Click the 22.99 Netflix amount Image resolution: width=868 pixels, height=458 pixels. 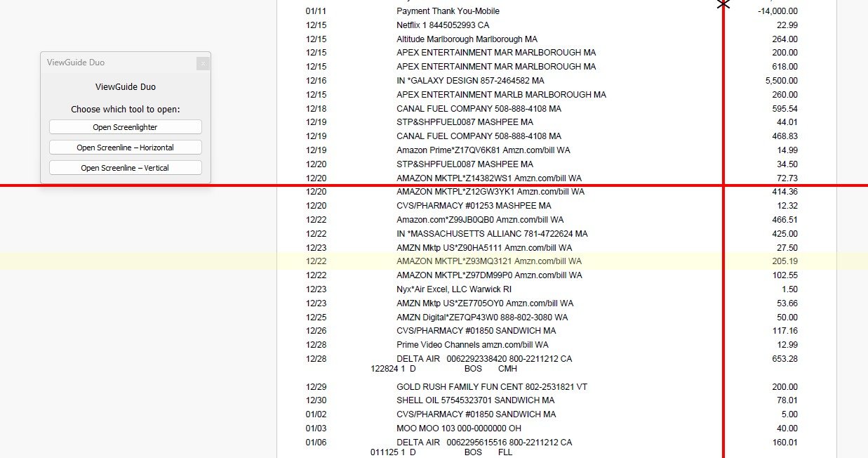787,25
